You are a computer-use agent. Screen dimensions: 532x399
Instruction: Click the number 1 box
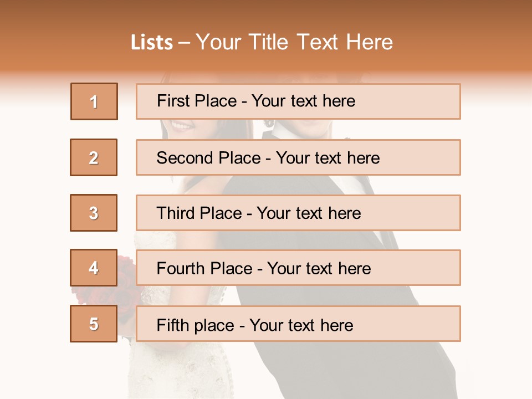coord(94,101)
